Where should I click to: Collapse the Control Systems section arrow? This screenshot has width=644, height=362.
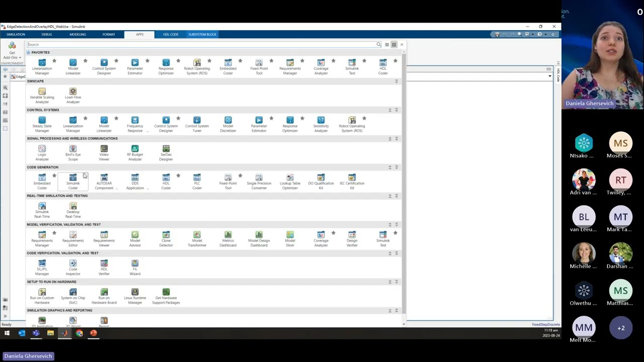(x=396, y=110)
